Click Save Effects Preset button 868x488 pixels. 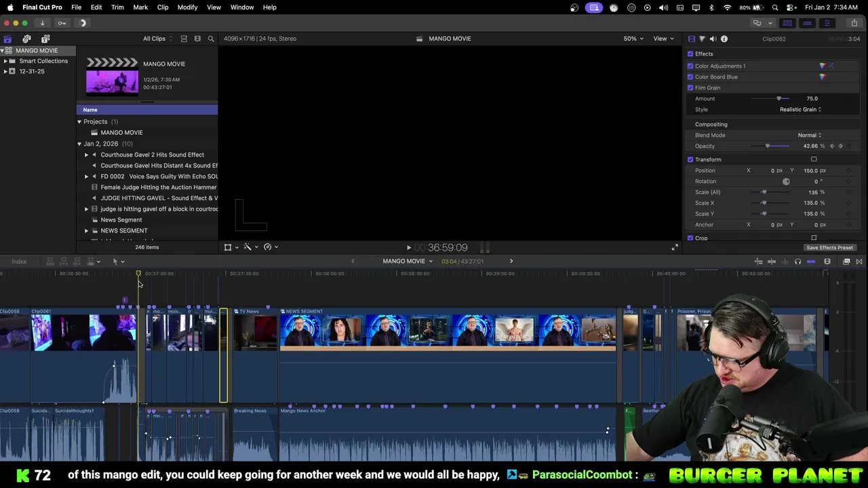click(829, 248)
